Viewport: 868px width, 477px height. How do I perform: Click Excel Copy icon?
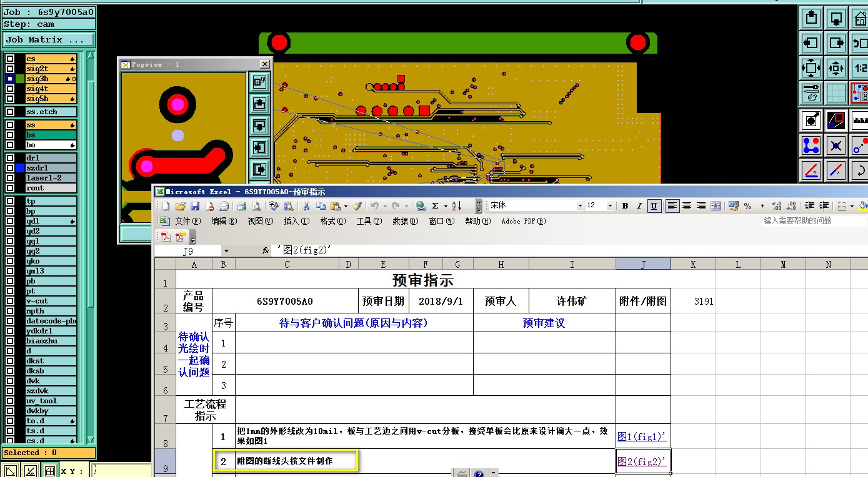click(321, 206)
